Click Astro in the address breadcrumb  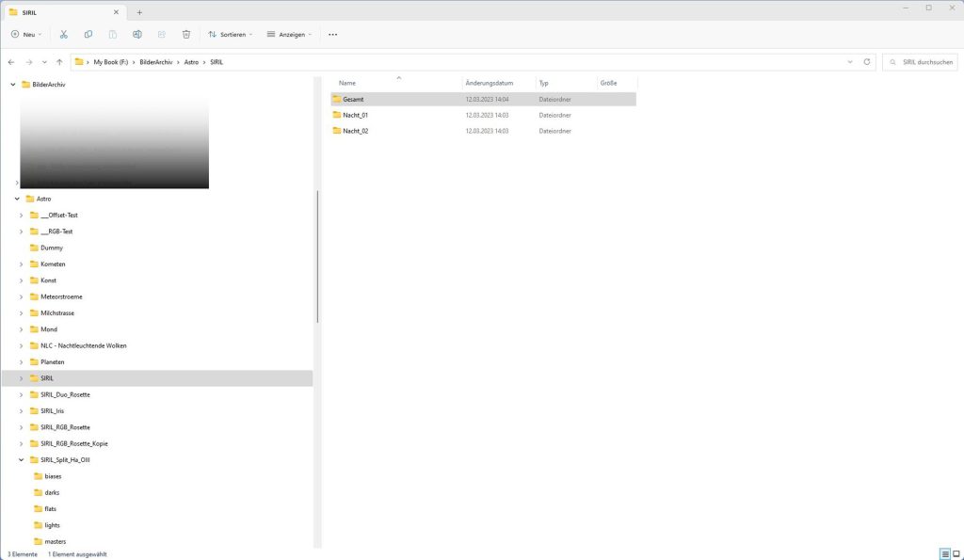[190, 62]
